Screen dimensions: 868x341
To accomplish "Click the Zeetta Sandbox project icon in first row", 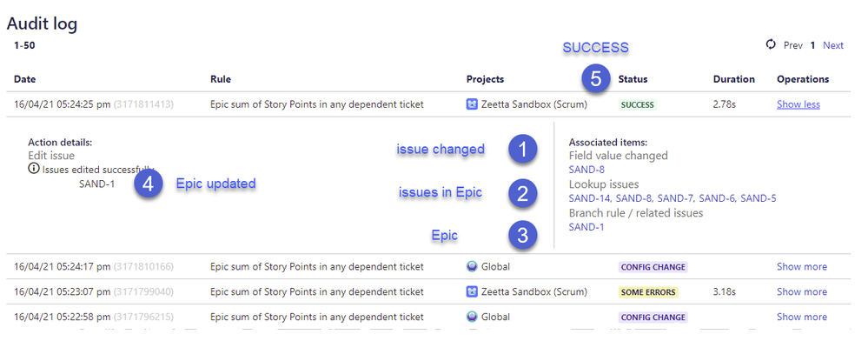I will coord(472,104).
